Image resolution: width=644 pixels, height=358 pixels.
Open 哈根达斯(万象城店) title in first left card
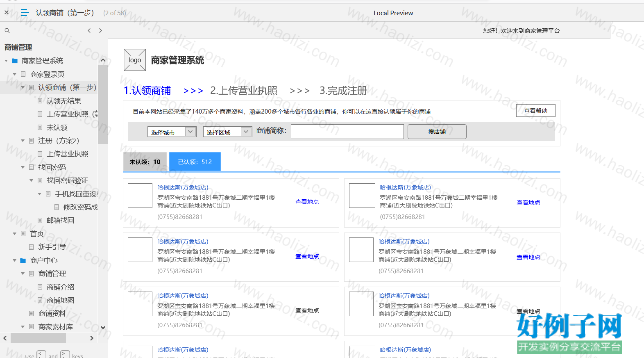(x=183, y=187)
